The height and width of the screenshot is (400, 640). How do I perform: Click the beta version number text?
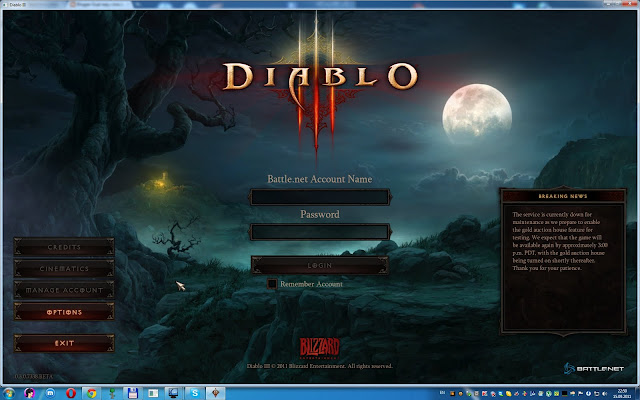34,376
